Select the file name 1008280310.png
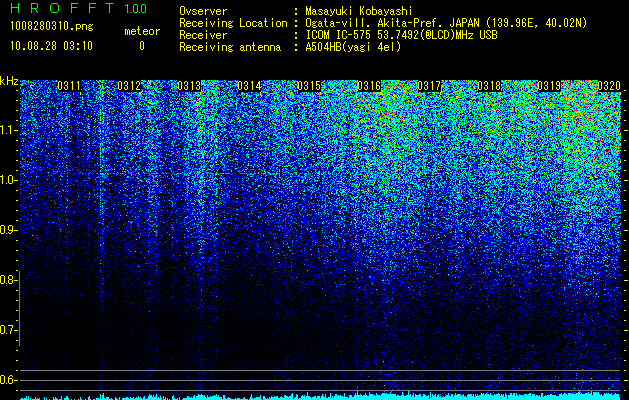 click(x=52, y=26)
